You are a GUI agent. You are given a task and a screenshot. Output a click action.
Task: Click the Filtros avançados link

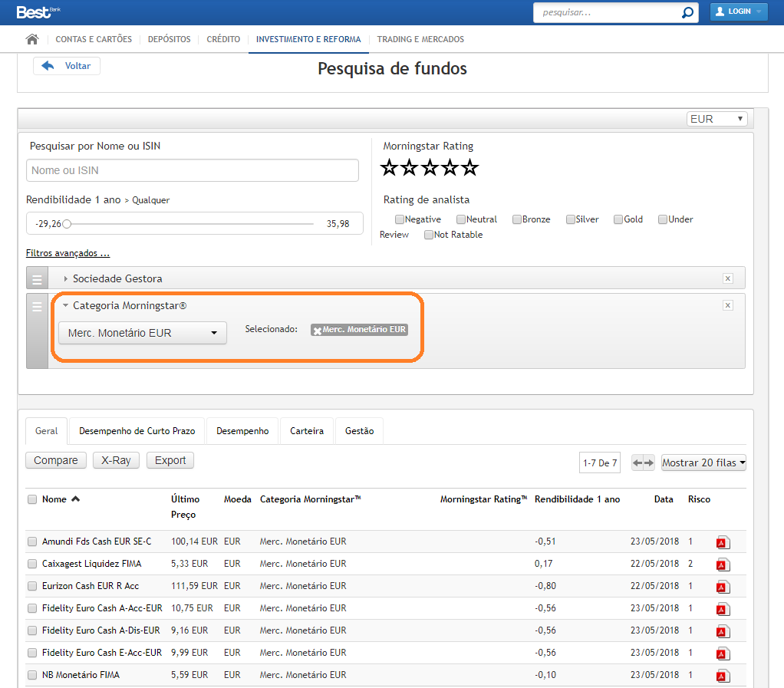click(x=68, y=253)
